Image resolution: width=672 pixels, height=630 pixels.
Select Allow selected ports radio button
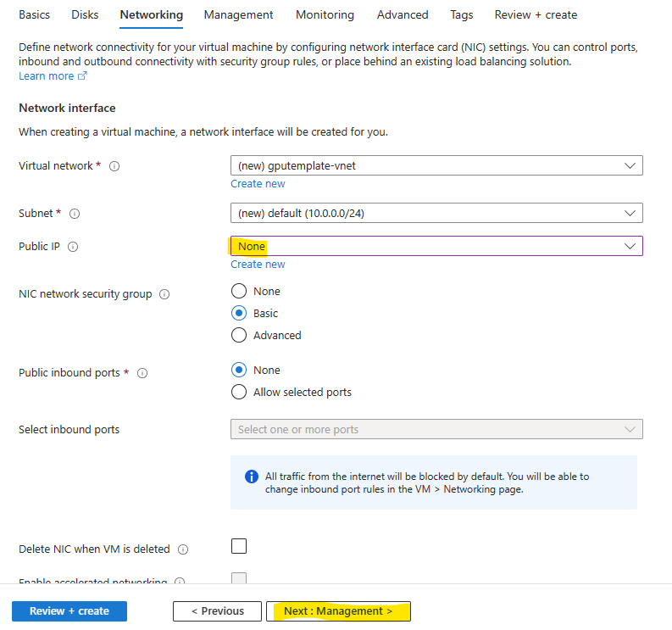[x=239, y=392]
